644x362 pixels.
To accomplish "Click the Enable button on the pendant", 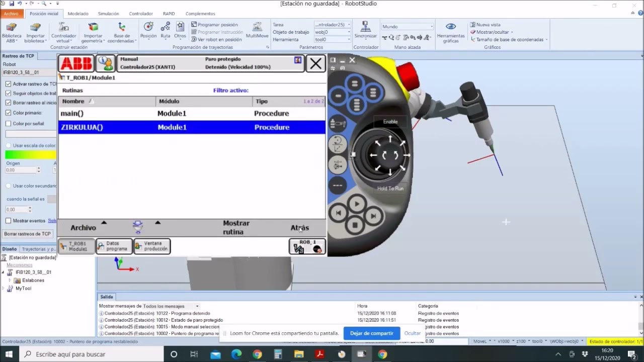I will click(390, 122).
